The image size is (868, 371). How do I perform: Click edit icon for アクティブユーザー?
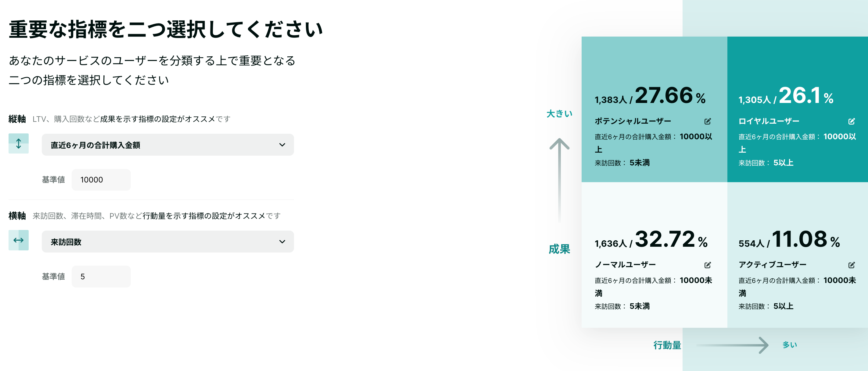[x=852, y=265]
